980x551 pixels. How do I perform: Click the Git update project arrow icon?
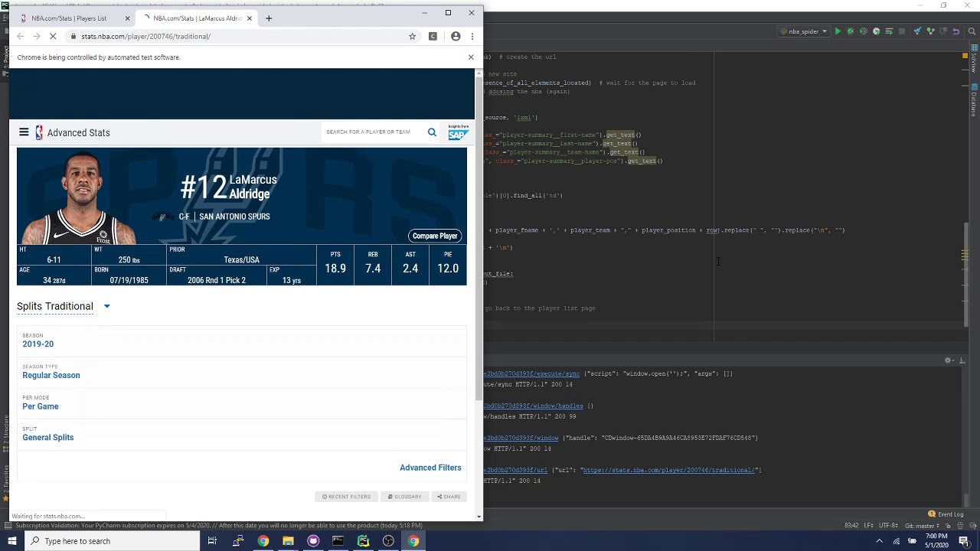point(918,31)
